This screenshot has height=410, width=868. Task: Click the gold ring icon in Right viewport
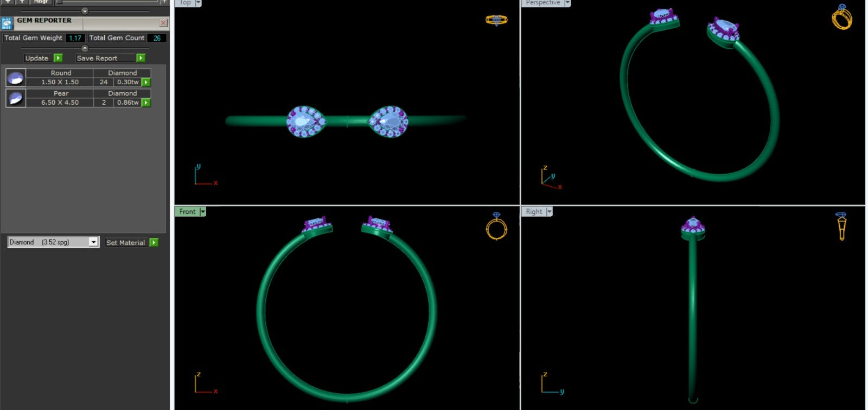841,226
